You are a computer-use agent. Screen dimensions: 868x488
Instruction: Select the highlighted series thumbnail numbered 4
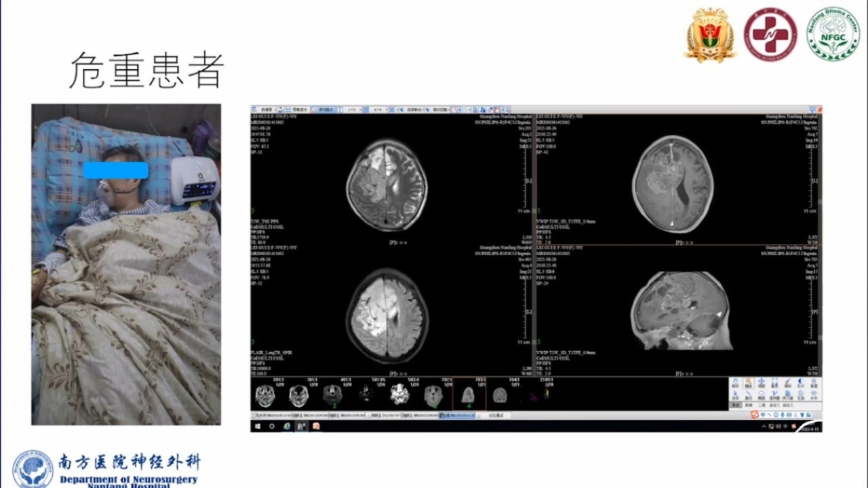467,395
